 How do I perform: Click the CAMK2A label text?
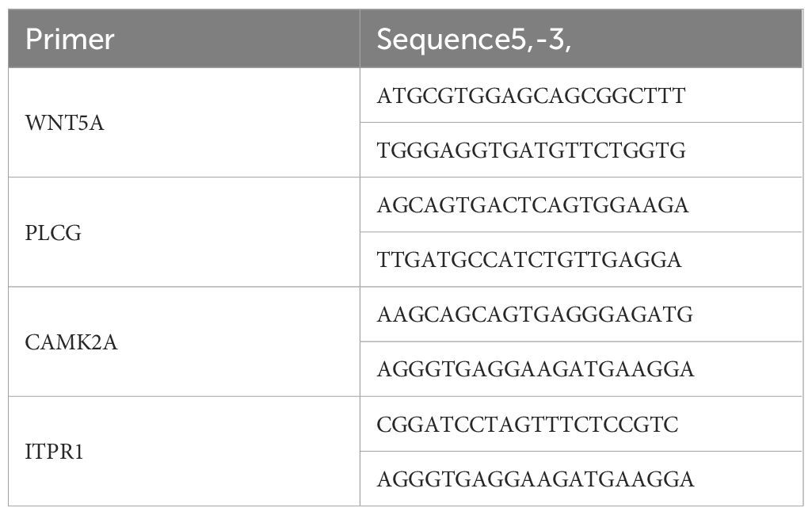tap(71, 342)
